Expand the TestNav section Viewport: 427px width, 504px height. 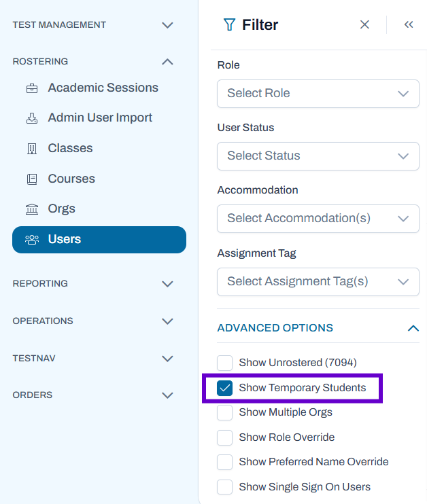tap(167, 359)
